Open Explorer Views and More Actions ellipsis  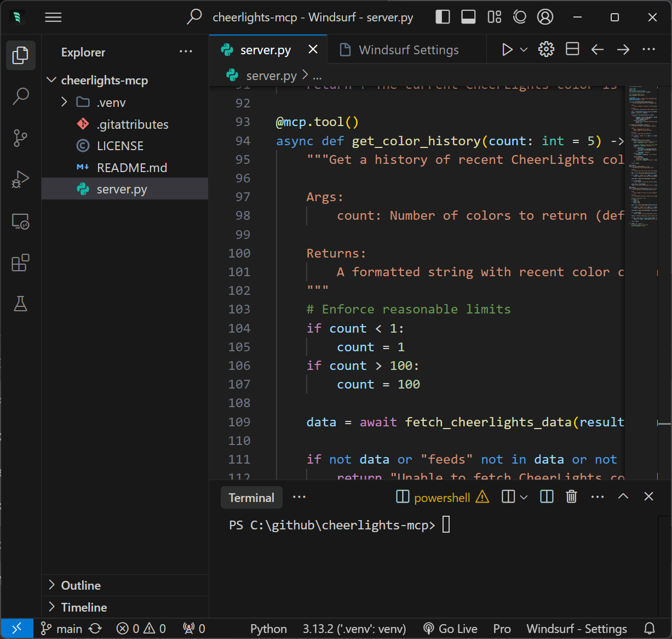(186, 52)
